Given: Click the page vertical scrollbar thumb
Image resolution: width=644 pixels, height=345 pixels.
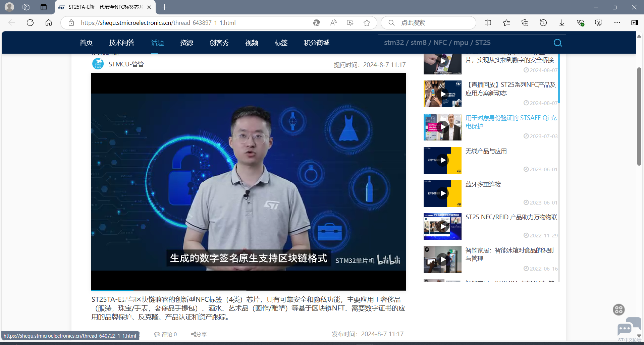Looking at the screenshot, I should pyautogui.click(x=639, y=116).
